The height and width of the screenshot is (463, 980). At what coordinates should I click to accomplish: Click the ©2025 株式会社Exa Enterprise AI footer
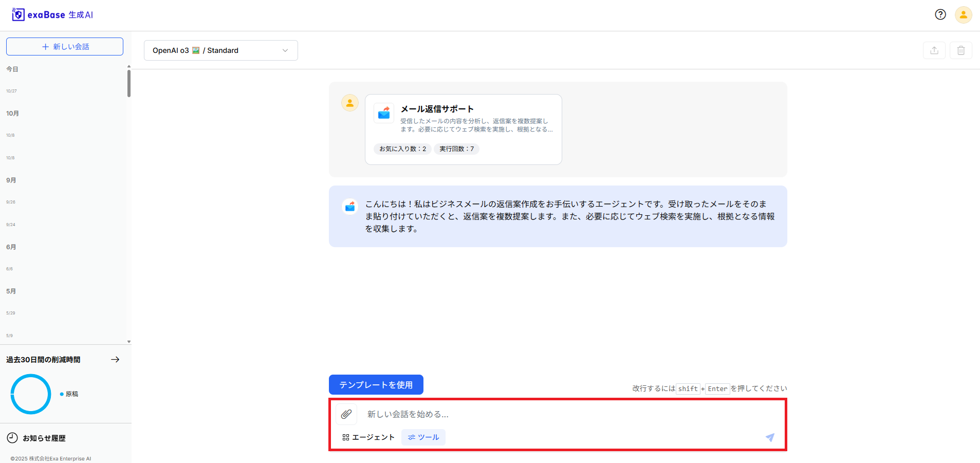[51, 458]
